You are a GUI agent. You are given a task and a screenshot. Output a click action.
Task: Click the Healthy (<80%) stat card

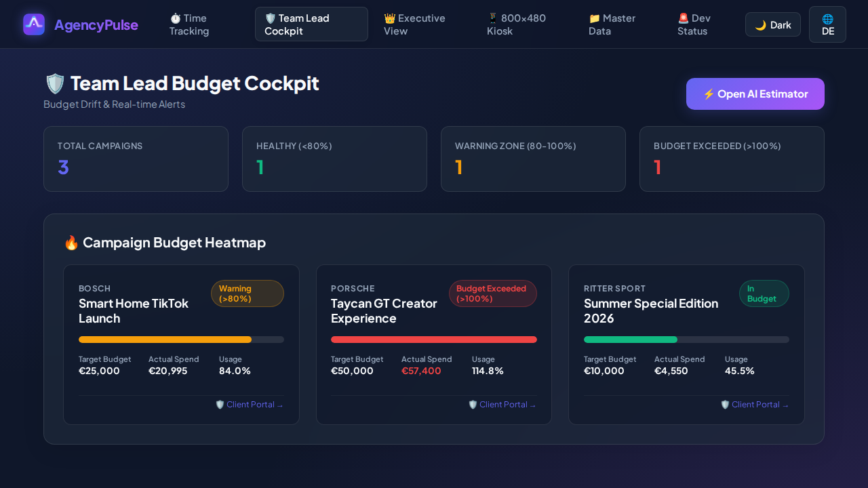coord(334,159)
